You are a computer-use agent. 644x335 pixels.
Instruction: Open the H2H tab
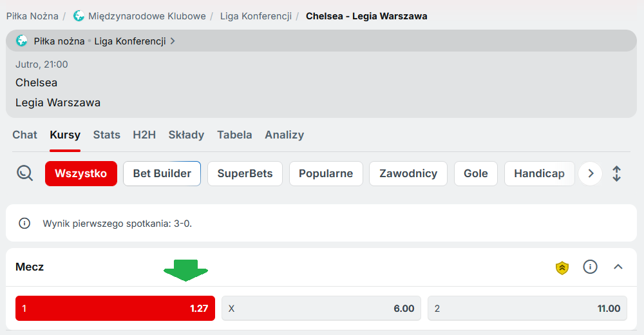point(144,135)
